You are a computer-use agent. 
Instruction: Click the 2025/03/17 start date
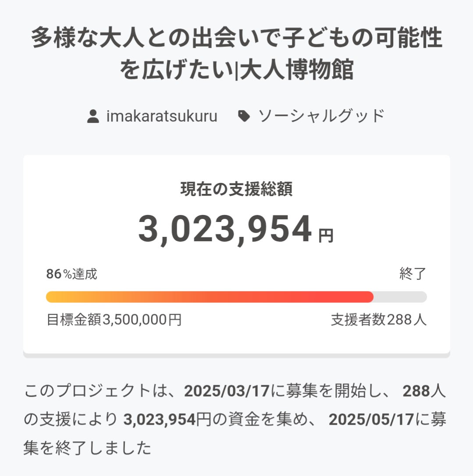(x=226, y=391)
